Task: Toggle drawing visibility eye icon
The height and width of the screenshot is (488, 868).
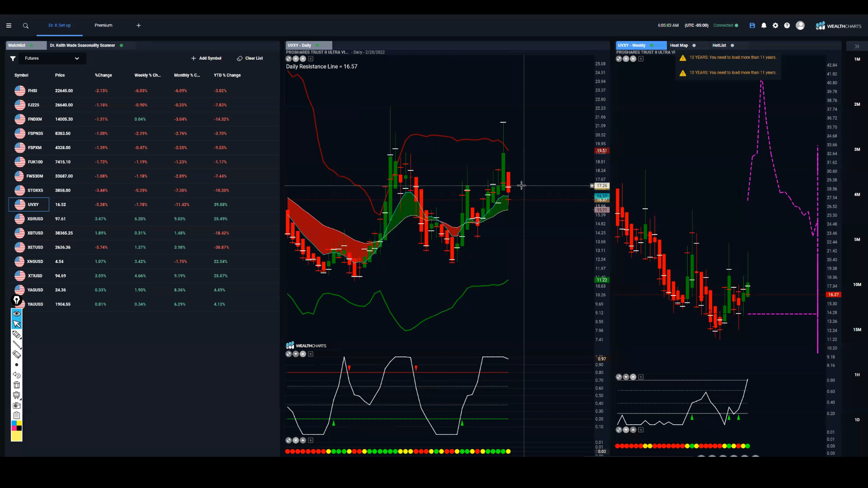Action: click(17, 314)
